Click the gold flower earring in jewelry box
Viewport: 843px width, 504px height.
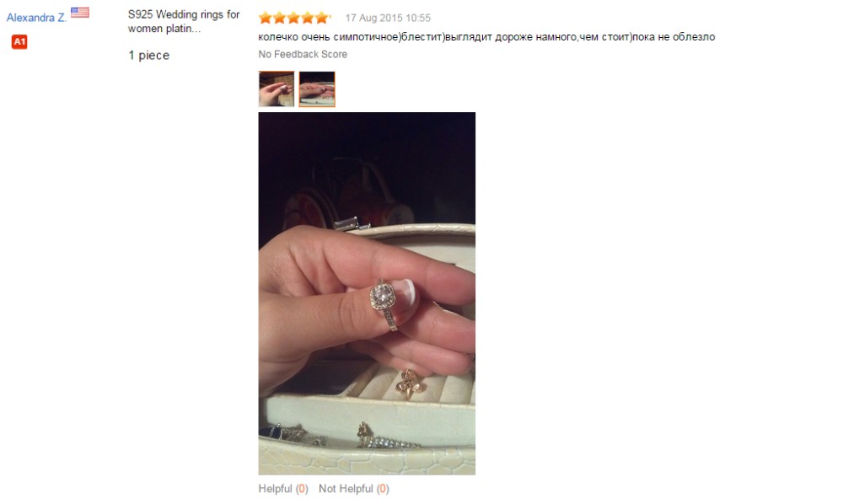(x=411, y=383)
